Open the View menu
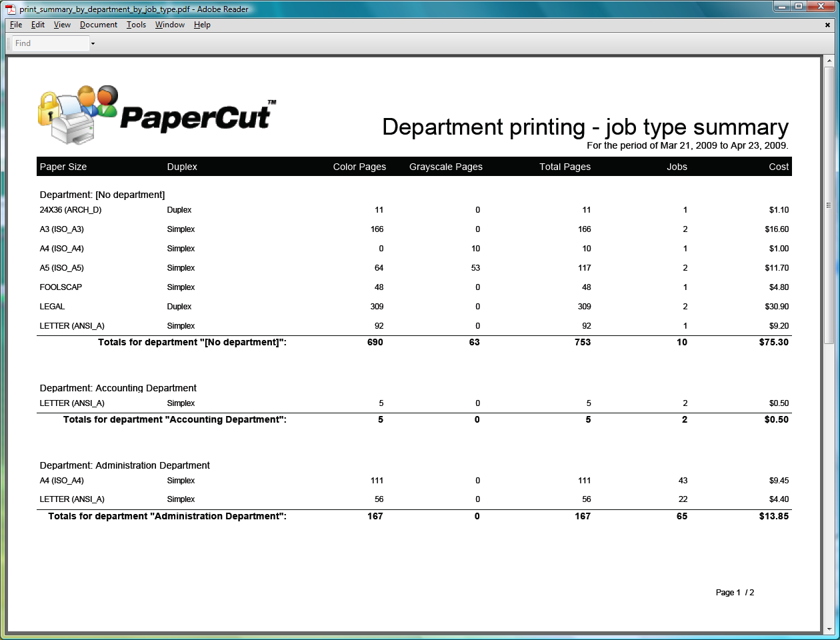Screen dimensions: 840x640 [x=62, y=25]
